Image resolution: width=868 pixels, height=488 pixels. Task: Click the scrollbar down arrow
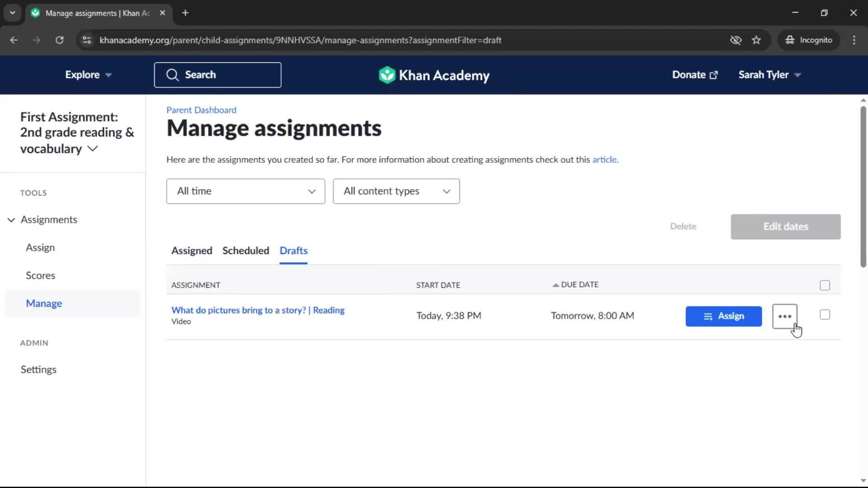pos(863,481)
